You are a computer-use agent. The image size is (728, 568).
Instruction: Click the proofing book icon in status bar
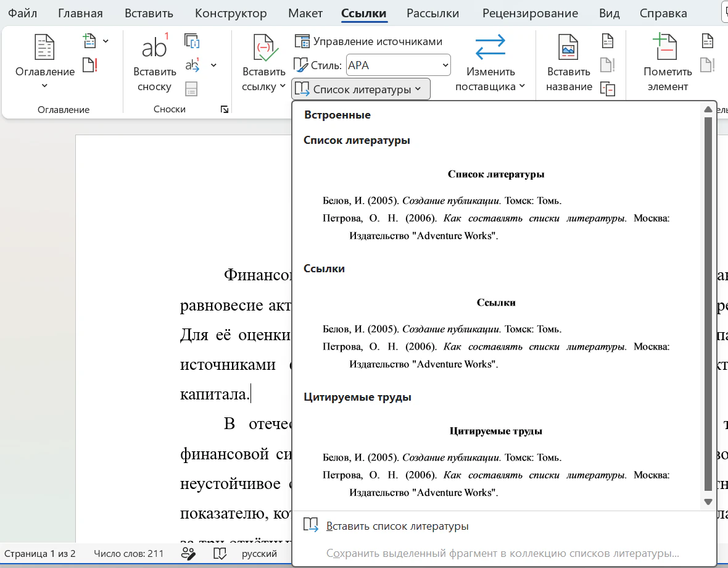click(x=220, y=554)
